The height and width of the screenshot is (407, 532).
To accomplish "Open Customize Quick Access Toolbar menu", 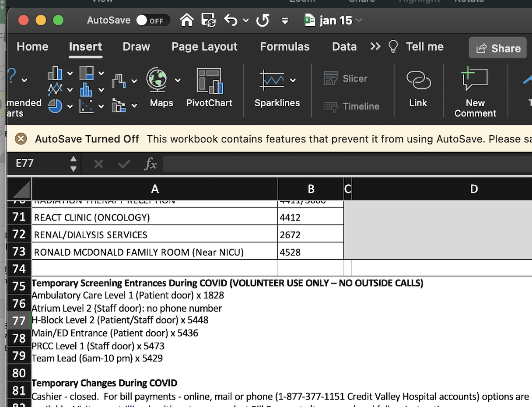I will (285, 21).
